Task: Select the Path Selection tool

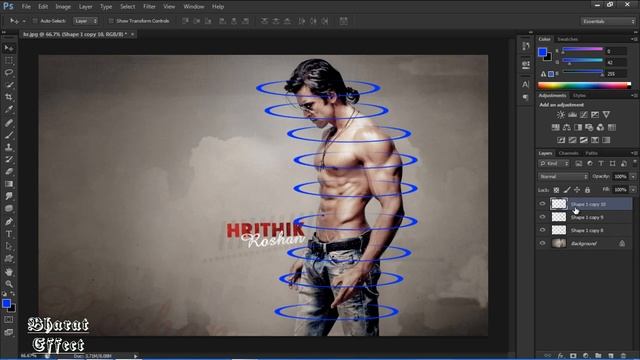Action: coord(9,246)
